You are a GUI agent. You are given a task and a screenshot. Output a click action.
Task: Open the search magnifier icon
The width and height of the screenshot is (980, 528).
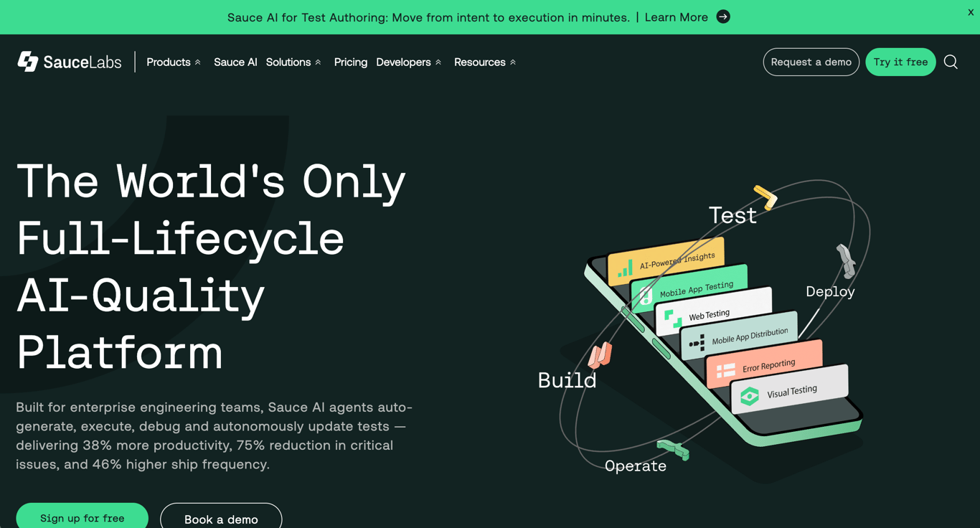(x=951, y=62)
